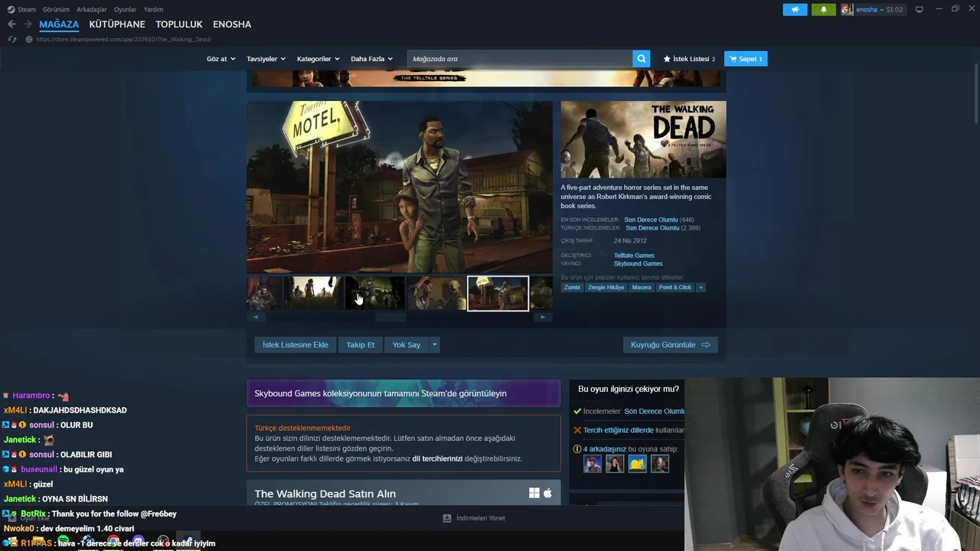Open dropdown arrow next to Yok Say
Viewport: 980px width, 551px height.
pos(434,345)
